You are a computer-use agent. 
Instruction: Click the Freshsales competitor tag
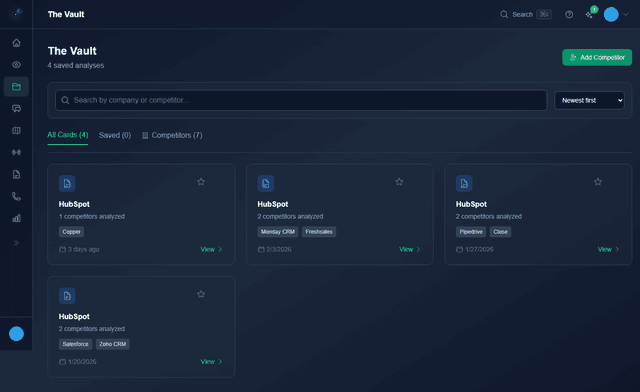click(x=319, y=232)
